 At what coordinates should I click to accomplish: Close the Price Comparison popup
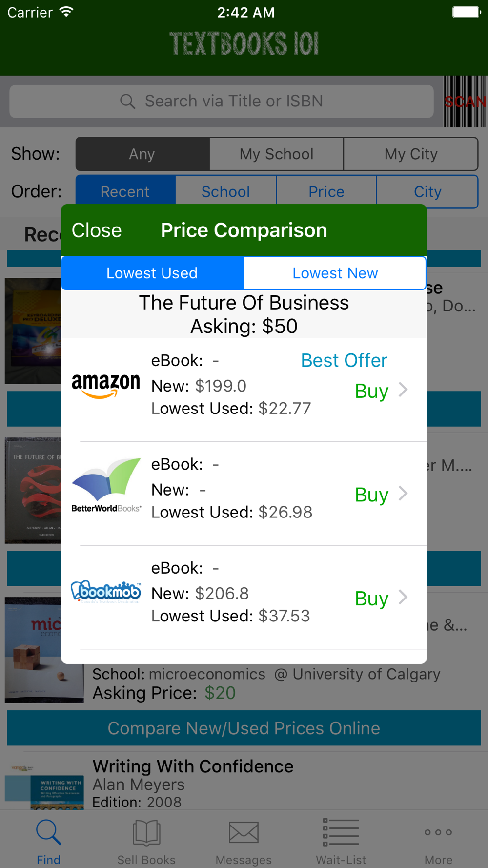click(x=97, y=230)
